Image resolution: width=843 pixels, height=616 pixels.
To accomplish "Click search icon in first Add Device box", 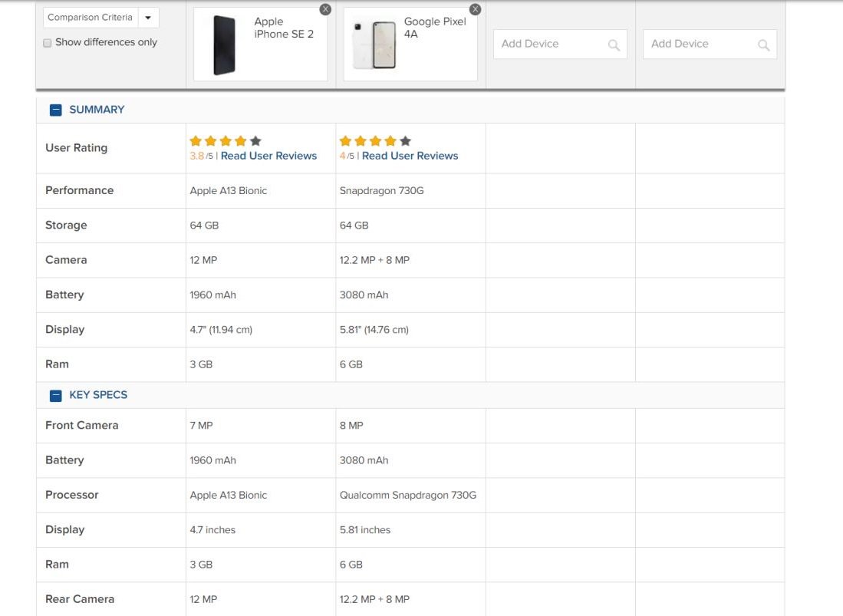I will point(614,44).
